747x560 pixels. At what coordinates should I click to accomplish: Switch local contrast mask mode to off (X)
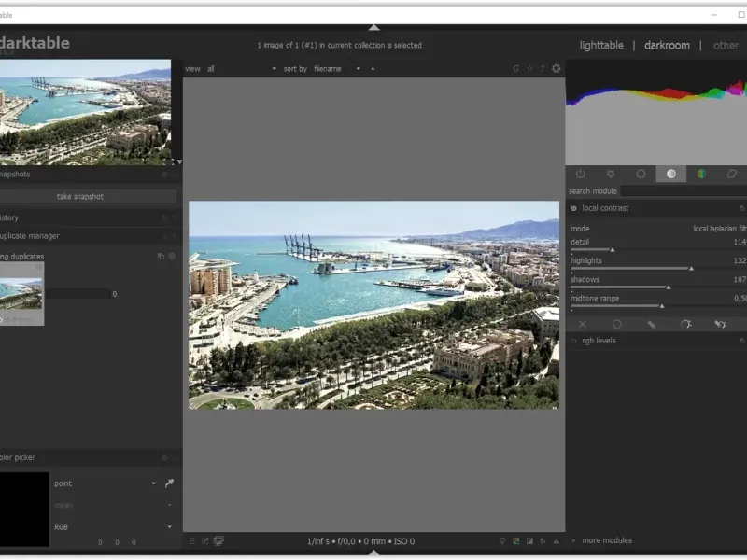[x=582, y=324]
